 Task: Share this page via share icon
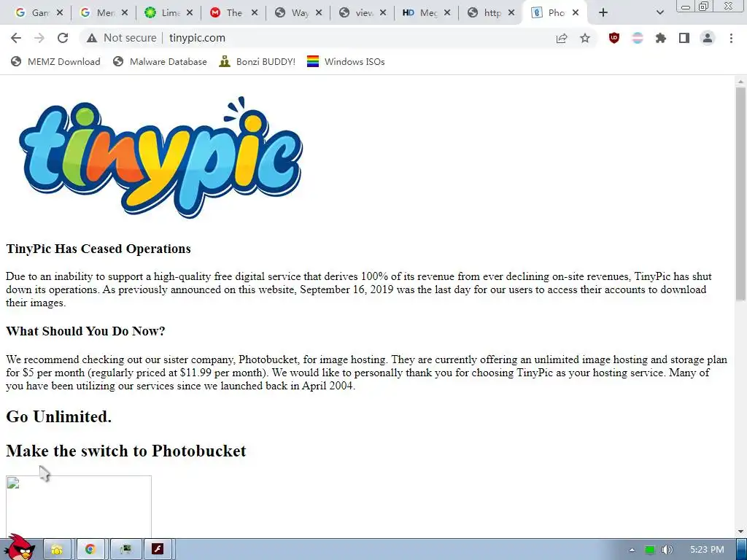[x=562, y=38]
